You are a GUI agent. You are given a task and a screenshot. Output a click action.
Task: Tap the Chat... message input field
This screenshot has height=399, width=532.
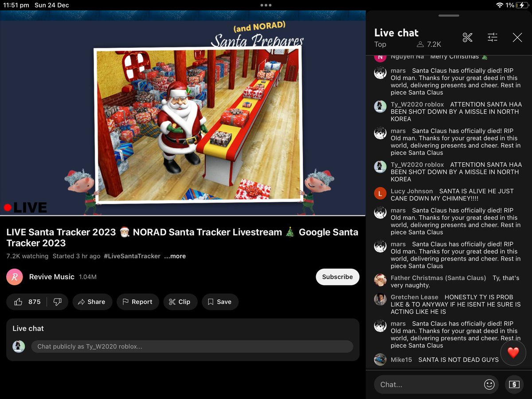point(436,384)
